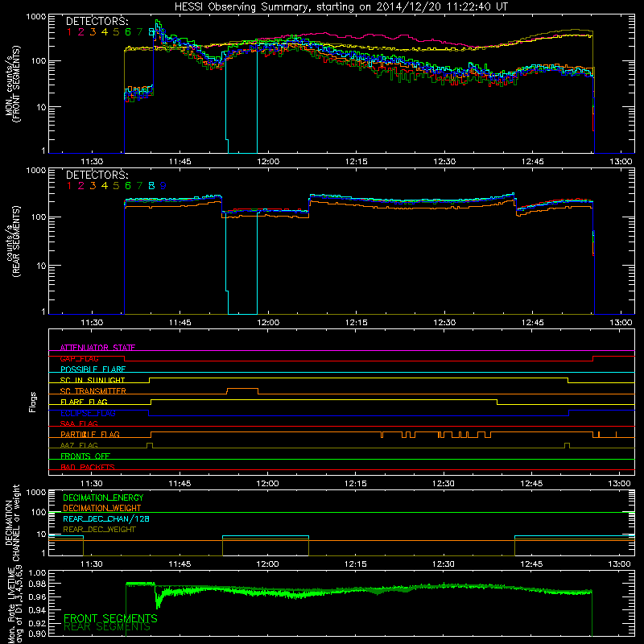Click the DECIMATION CHANNEL or weight axis title
Viewport: 644px width, 644px height.
(x=12, y=522)
